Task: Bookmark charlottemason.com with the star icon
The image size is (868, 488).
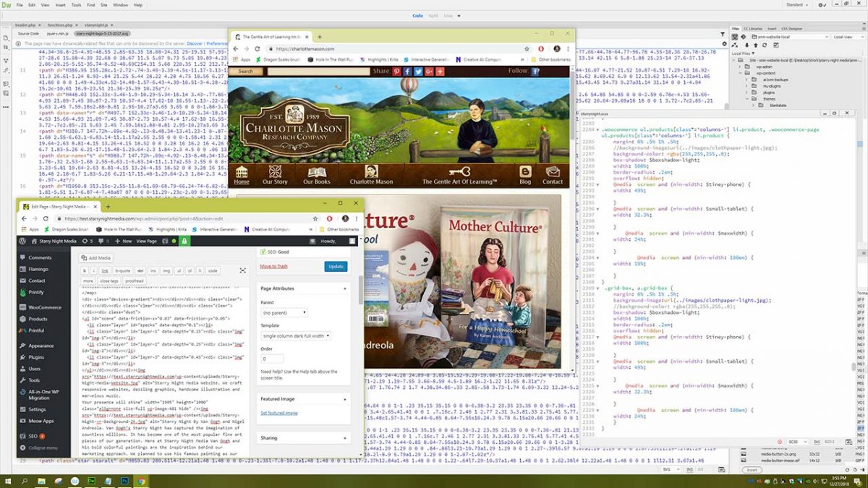Action: 527,48
